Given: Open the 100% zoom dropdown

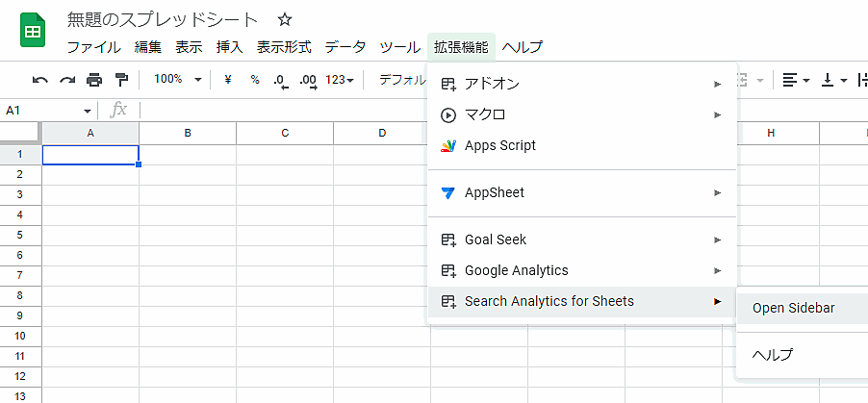Looking at the screenshot, I should click(x=178, y=80).
